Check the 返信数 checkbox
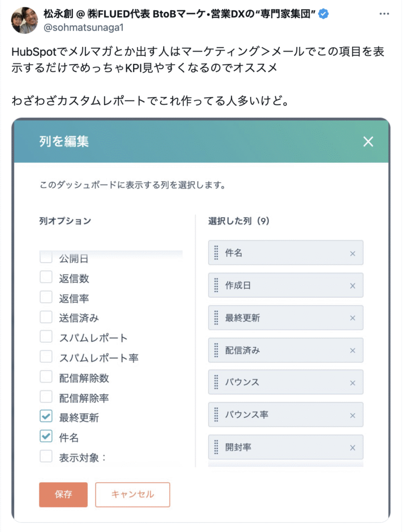The width and height of the screenshot is (403, 532). 46,277
